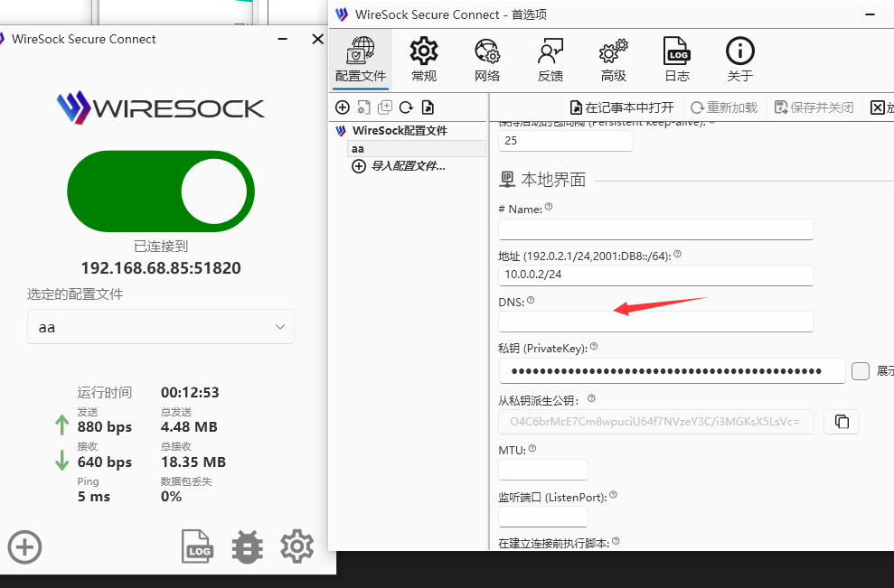Click the Ping value 5 ms

pos(94,496)
